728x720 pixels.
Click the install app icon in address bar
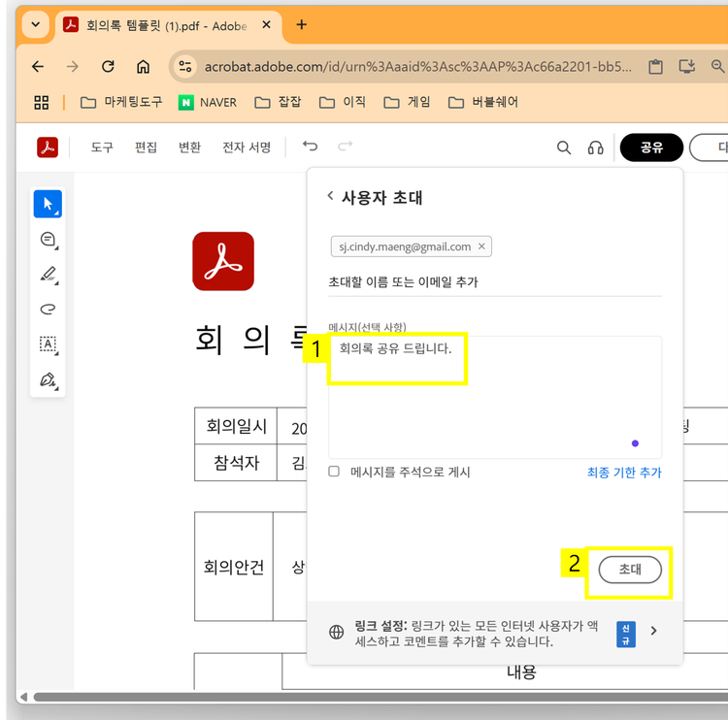coord(686,66)
